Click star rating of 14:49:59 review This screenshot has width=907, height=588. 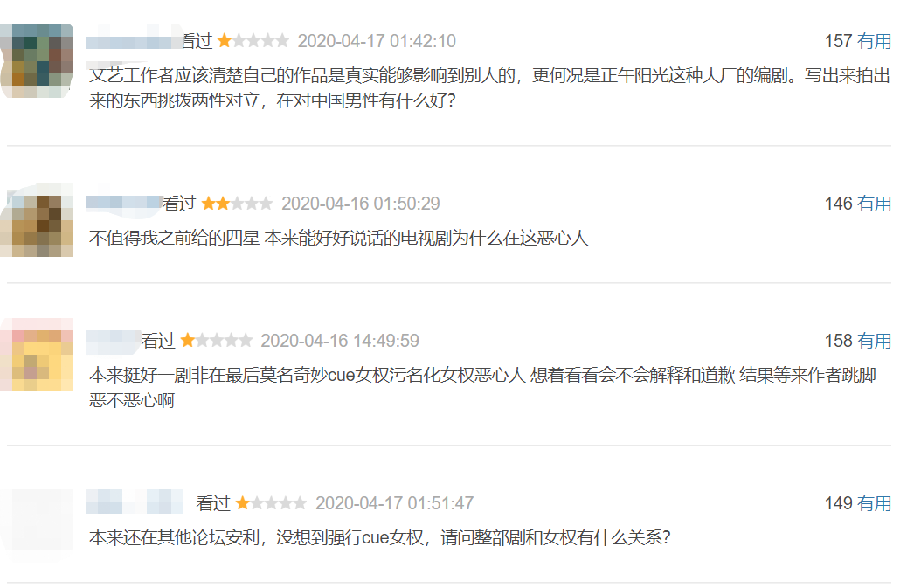(217, 341)
